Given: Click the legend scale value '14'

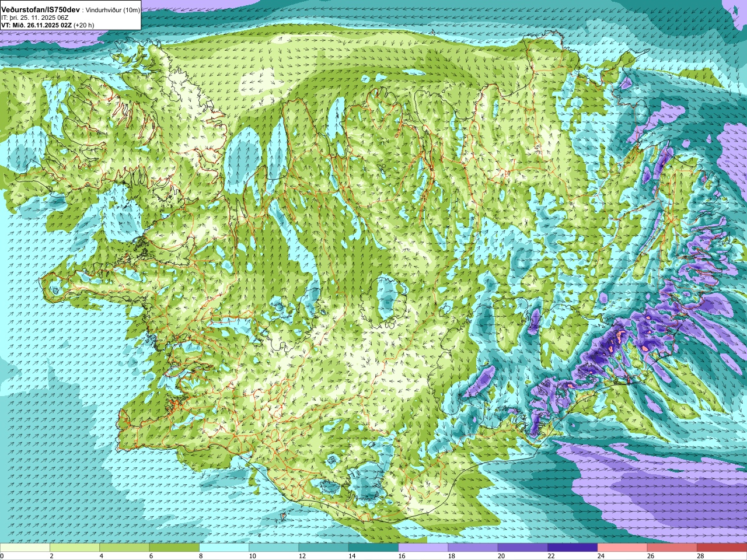Looking at the screenshot, I should [x=352, y=556].
